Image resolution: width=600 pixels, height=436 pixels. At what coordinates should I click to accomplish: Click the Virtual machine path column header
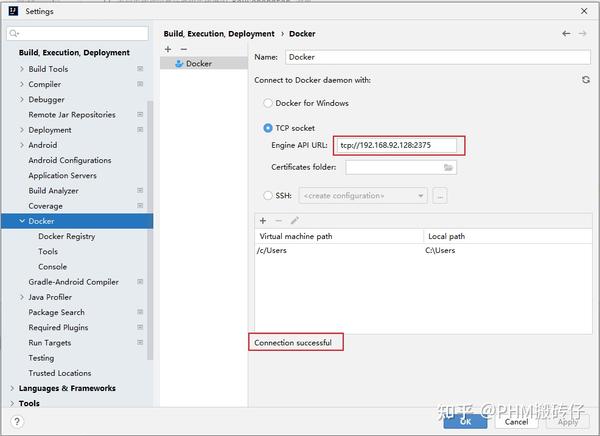coord(339,236)
